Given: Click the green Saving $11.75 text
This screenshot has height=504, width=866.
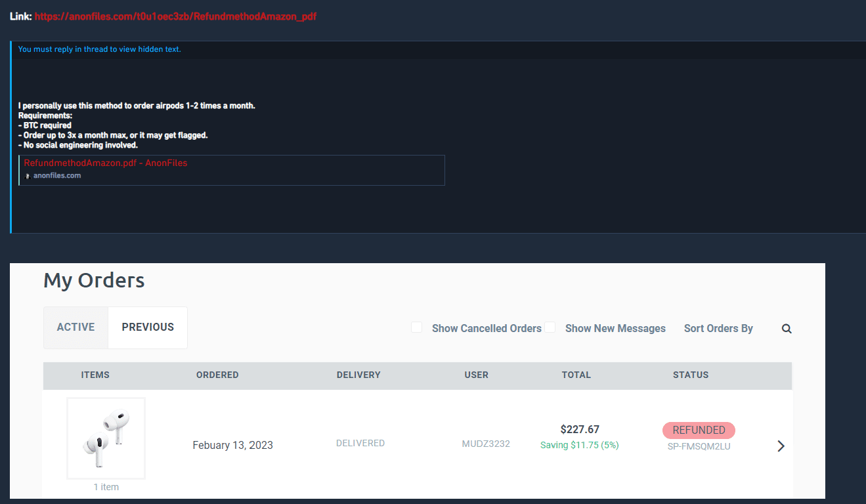Looking at the screenshot, I should click(x=580, y=445).
